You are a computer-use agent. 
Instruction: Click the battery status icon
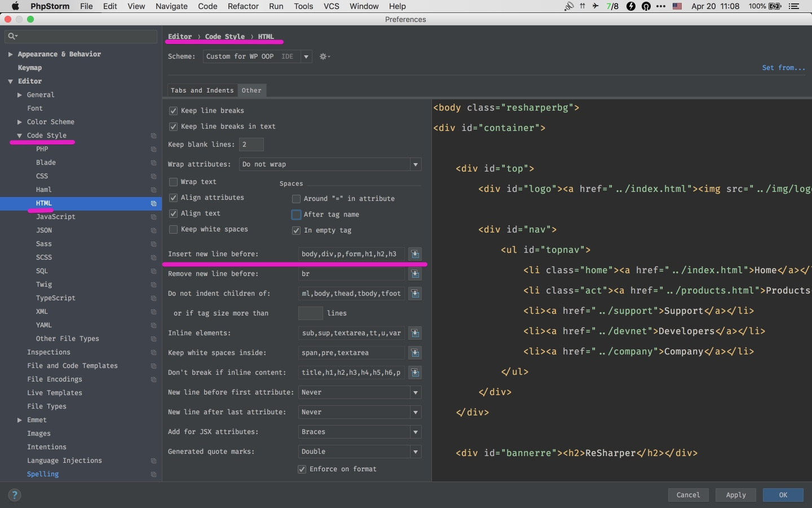coord(775,6)
